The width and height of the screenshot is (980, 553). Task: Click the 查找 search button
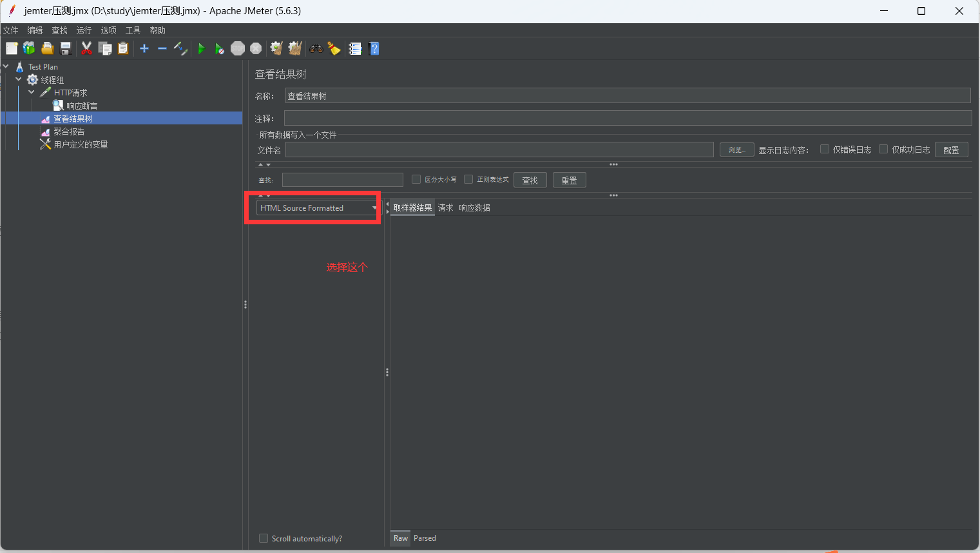coord(530,180)
